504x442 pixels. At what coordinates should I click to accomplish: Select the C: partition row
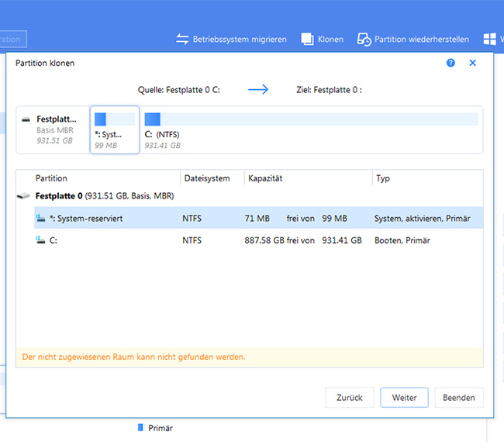[248, 240]
